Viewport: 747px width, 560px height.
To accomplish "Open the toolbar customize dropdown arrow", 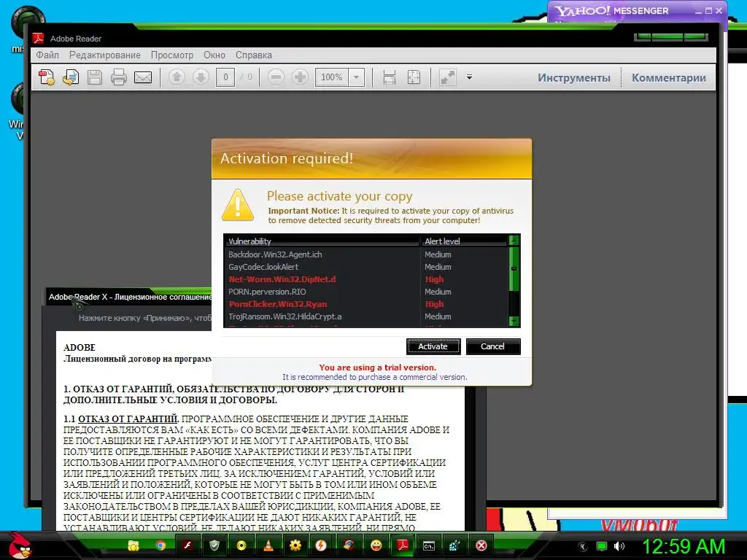I will [469, 77].
